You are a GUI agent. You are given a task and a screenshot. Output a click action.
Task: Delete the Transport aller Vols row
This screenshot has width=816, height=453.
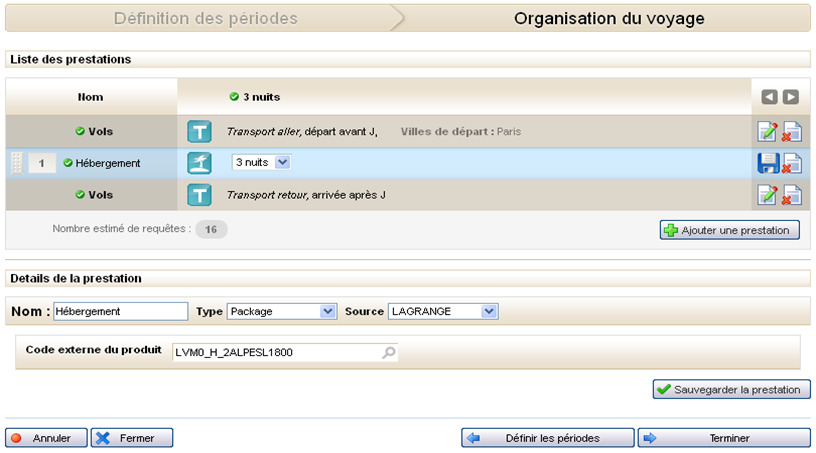click(x=791, y=131)
